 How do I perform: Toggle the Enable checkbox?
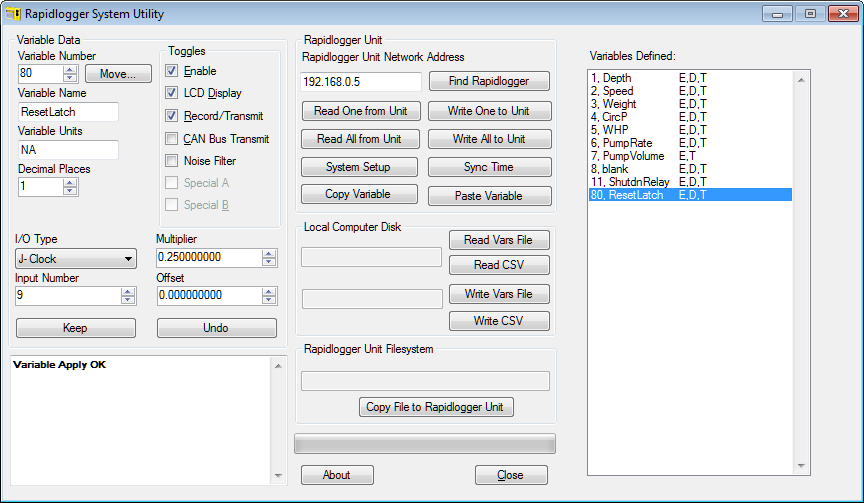click(x=171, y=71)
